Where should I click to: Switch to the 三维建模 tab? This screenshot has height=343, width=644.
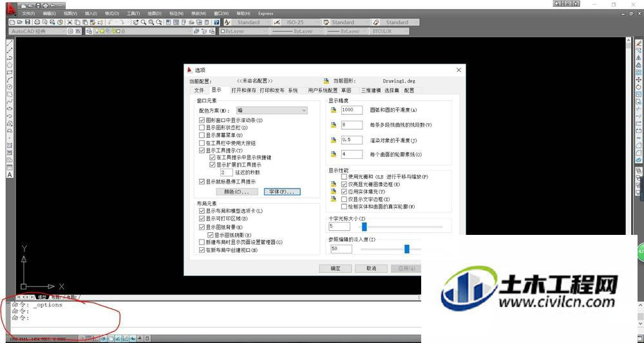[x=371, y=90]
